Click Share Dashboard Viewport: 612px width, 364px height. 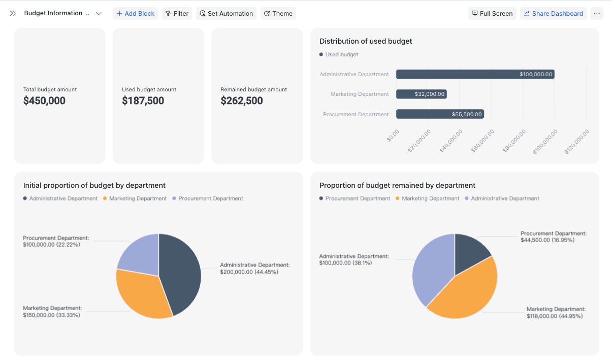[553, 14]
